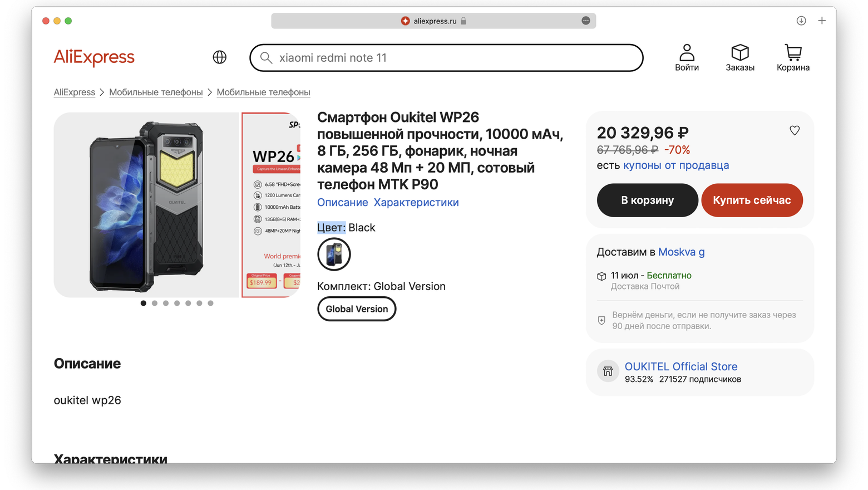The width and height of the screenshot is (868, 490).
Task: Click the address bar options ellipsis
Action: pyautogui.click(x=586, y=21)
